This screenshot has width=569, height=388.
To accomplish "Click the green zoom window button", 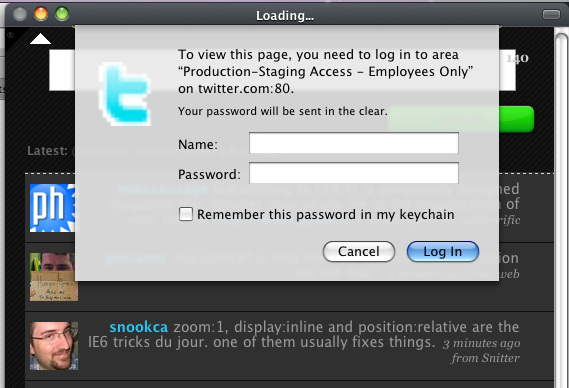I will point(62,14).
